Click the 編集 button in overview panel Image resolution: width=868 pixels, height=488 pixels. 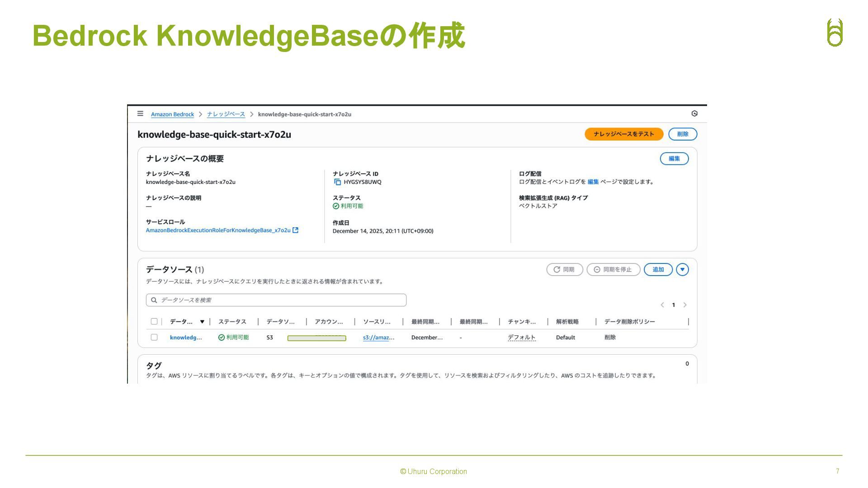point(674,159)
